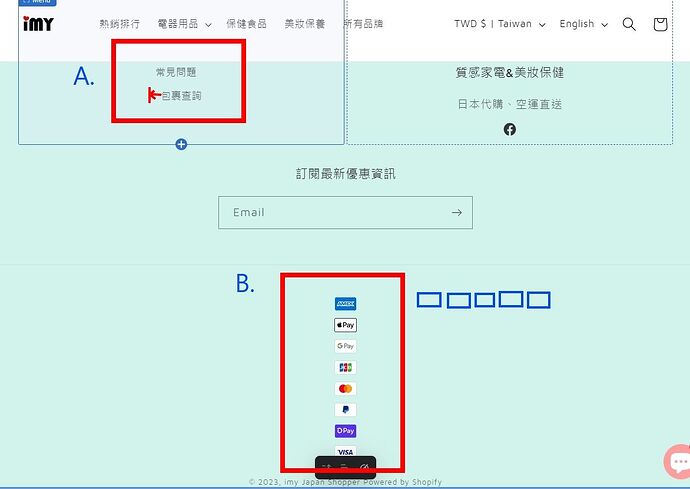
Task: Open the search magnifier icon
Action: tap(629, 24)
